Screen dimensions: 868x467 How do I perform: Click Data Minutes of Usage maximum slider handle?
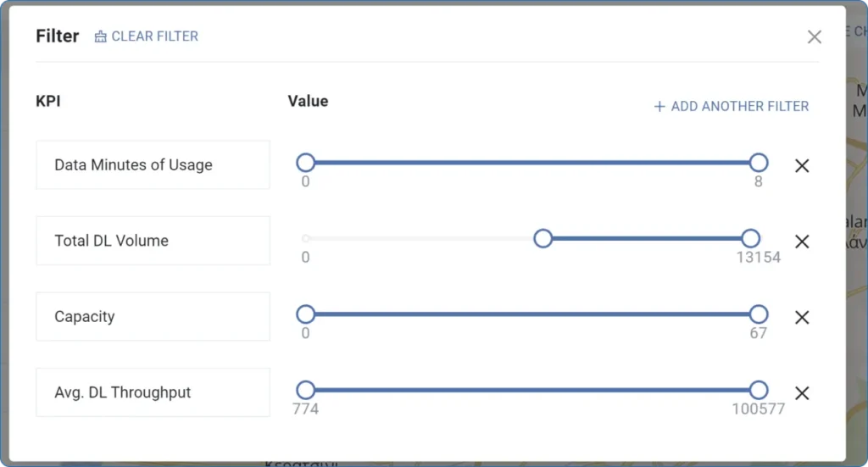tap(759, 163)
